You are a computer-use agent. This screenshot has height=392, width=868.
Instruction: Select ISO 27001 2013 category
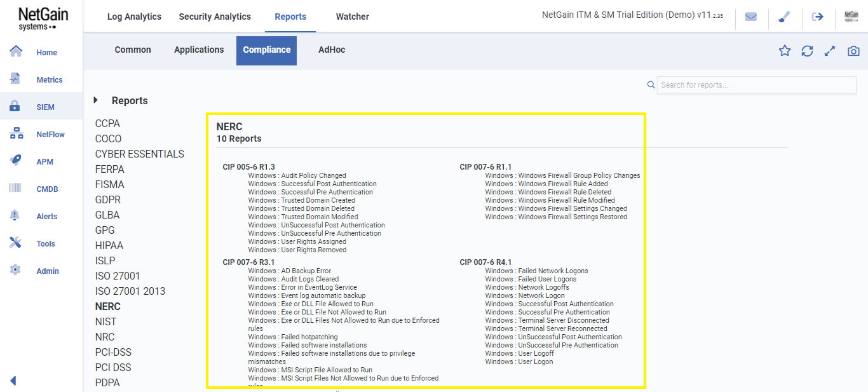(x=130, y=291)
